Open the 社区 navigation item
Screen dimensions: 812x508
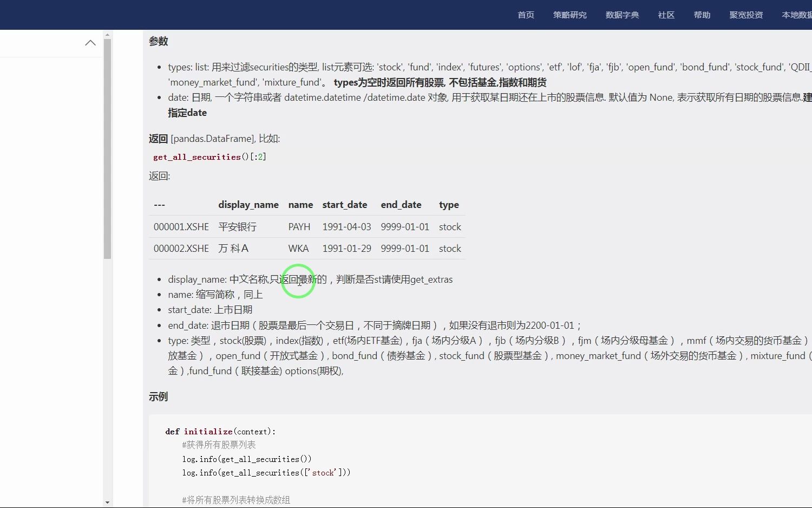tap(666, 15)
